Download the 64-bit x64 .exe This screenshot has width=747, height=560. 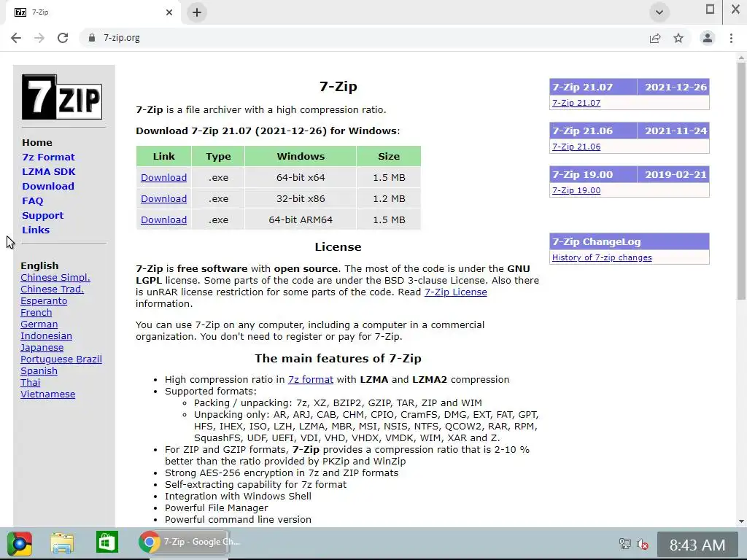[x=163, y=178]
